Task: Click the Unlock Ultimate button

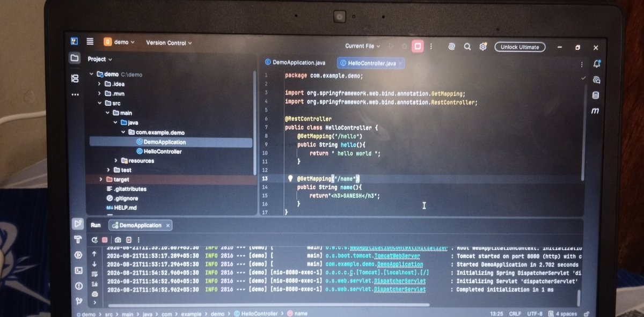Action: pyautogui.click(x=519, y=47)
